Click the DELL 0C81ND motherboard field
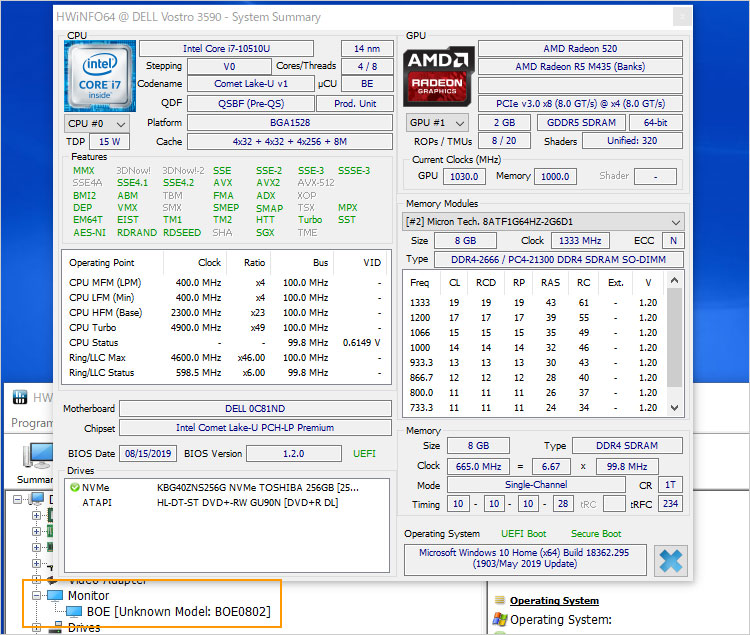 (255, 409)
